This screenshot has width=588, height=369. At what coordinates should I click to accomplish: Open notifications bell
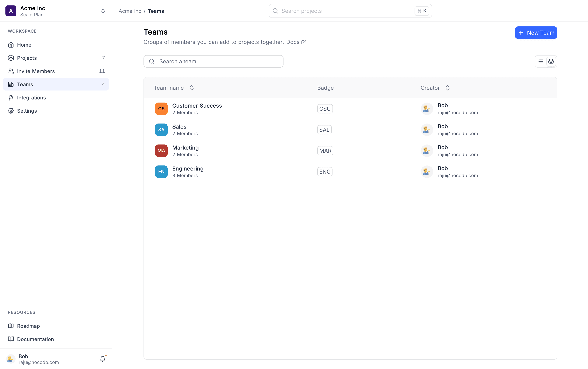(103, 359)
